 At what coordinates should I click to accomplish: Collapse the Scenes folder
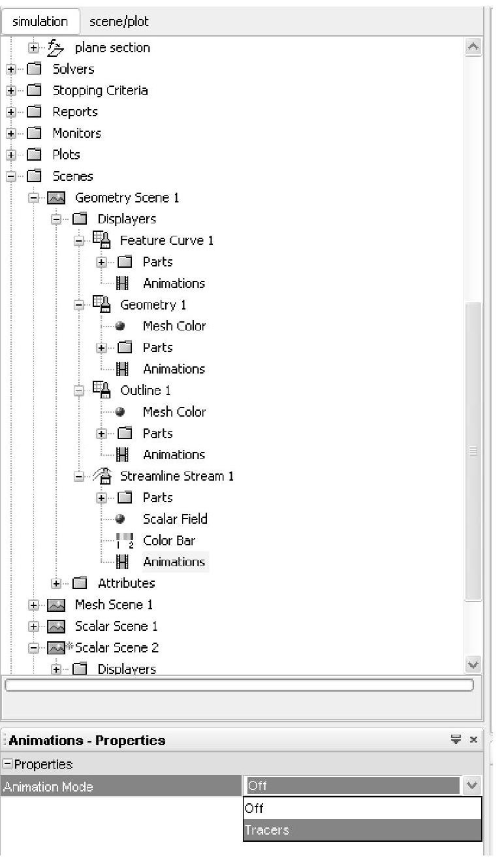coord(11,176)
